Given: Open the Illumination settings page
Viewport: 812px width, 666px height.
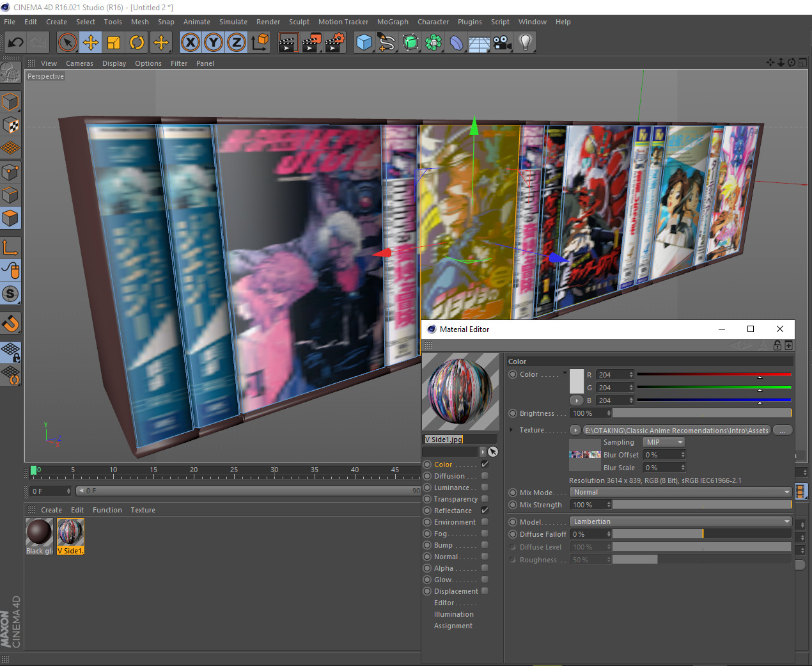Looking at the screenshot, I should pos(454,614).
